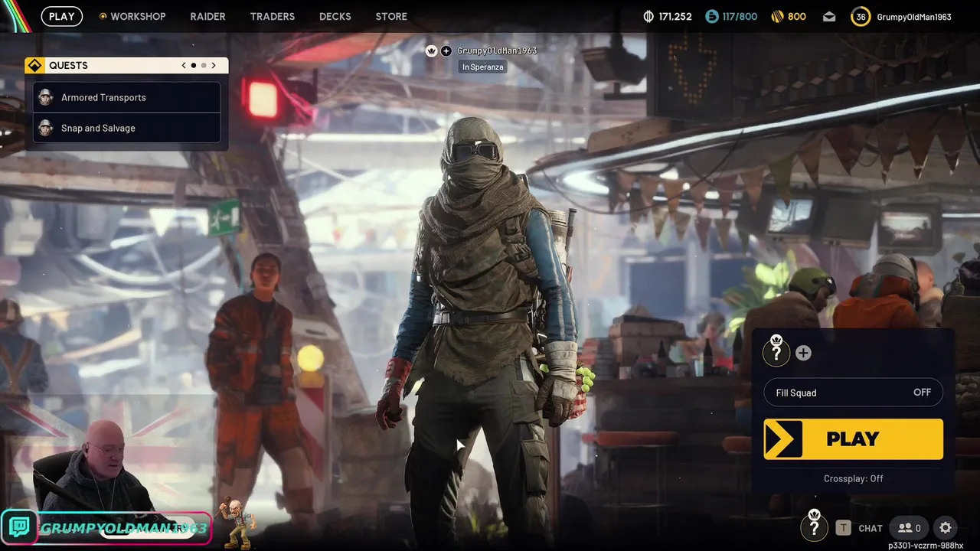Open the friends list showing 0

[909, 527]
